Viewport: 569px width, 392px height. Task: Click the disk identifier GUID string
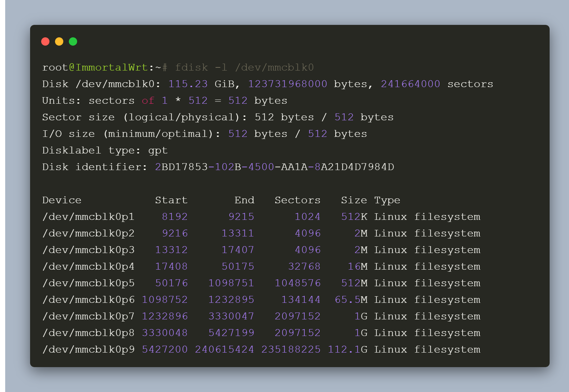274,167
